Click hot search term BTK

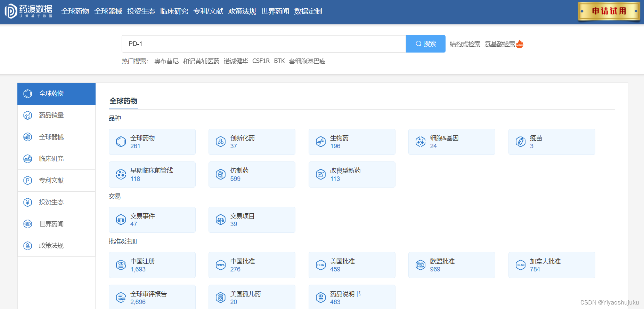(279, 61)
